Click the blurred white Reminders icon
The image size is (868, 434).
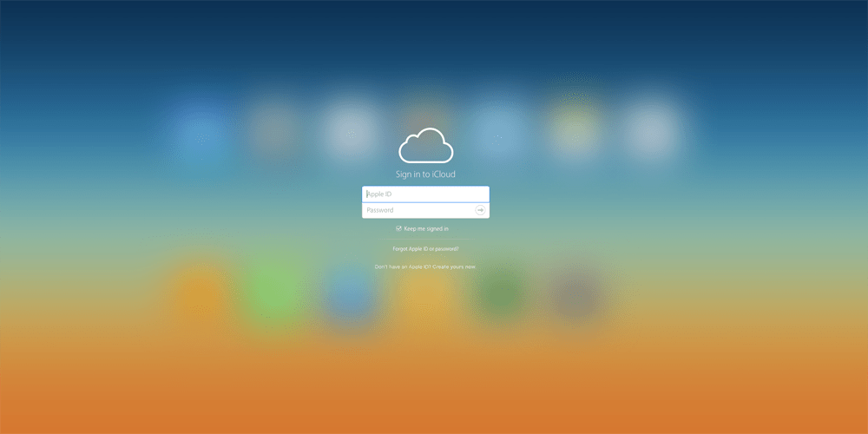click(x=649, y=131)
